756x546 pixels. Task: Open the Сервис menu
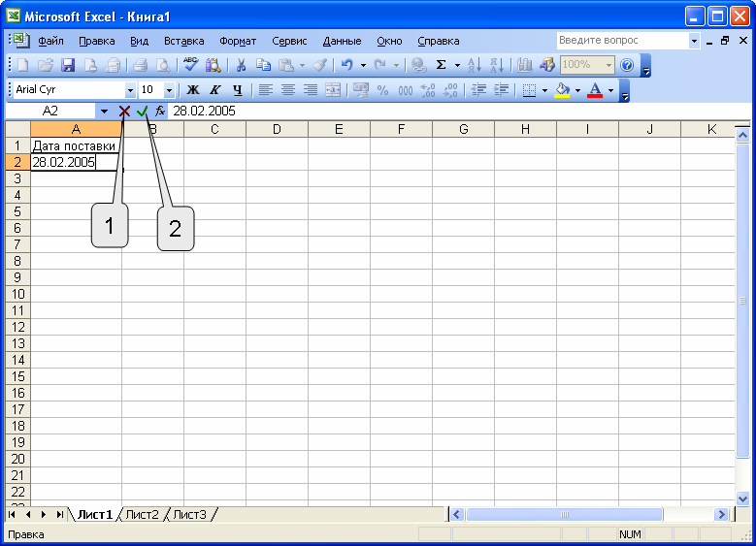[x=289, y=41]
